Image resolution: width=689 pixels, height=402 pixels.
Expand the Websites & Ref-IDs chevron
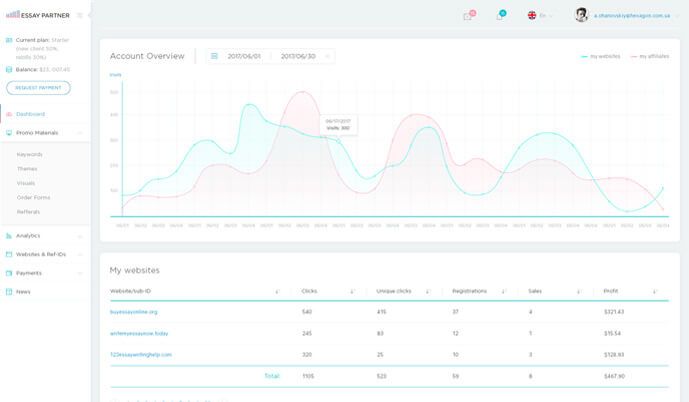point(80,255)
